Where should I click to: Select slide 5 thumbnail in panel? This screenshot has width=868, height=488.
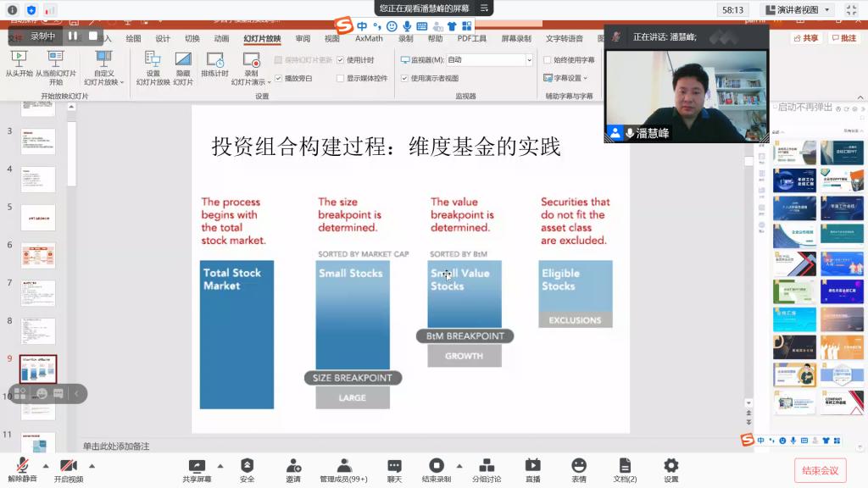pos(38,217)
